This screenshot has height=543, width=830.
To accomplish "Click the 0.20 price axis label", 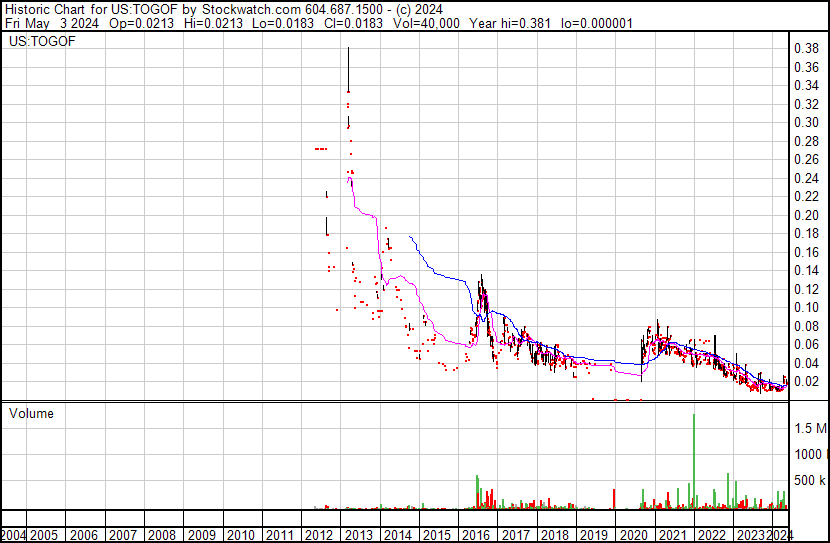I will click(x=806, y=215).
